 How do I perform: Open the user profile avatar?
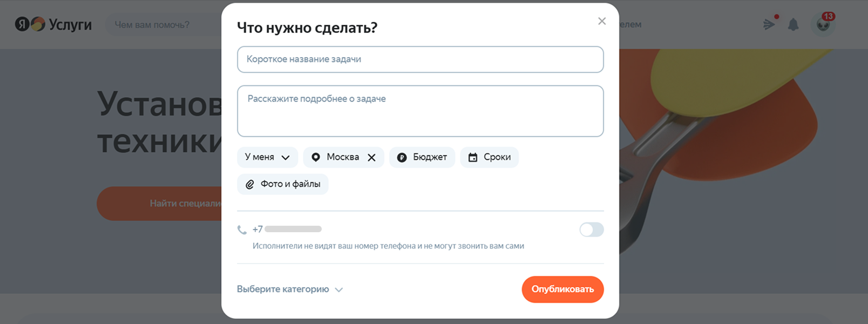tap(823, 24)
